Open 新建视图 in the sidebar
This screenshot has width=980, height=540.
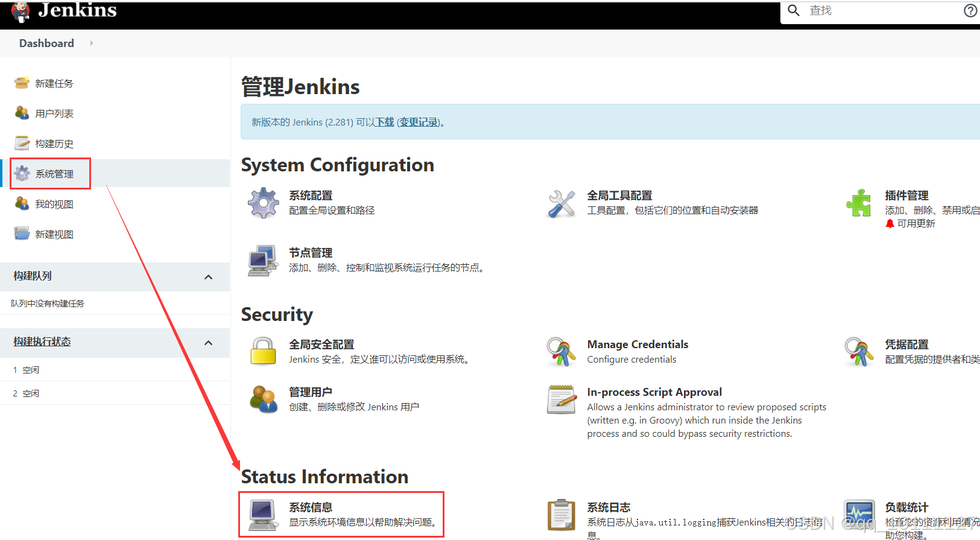[x=54, y=234]
